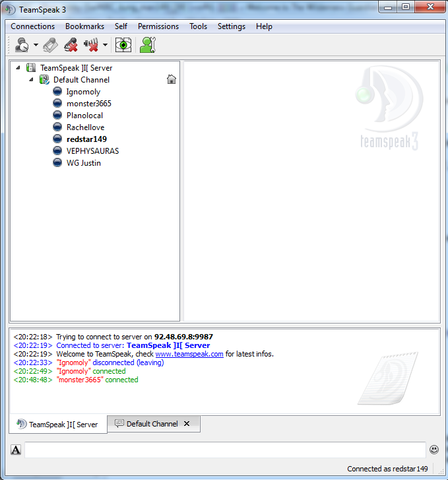
Task: Click the status icon next to Ignomoly
Action: pos(57,91)
